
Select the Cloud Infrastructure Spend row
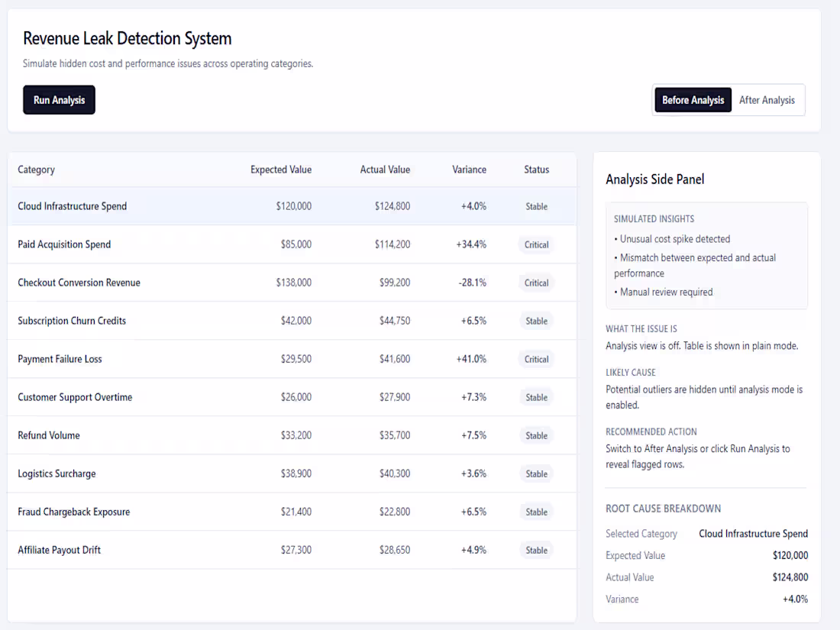pos(73,206)
